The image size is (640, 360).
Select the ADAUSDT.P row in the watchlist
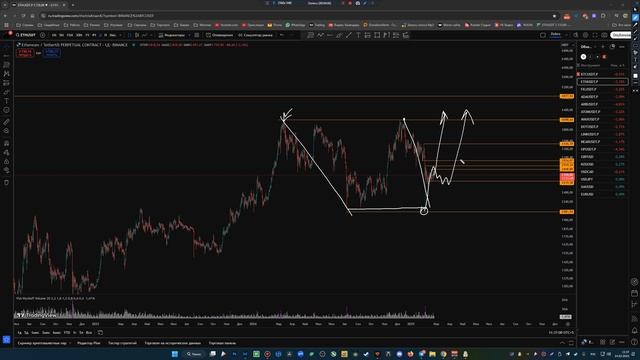click(602, 97)
